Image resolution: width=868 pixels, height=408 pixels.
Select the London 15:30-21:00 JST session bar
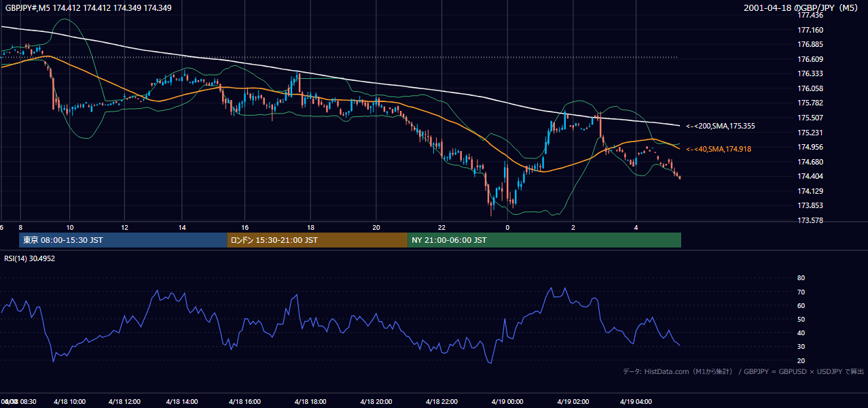317,240
